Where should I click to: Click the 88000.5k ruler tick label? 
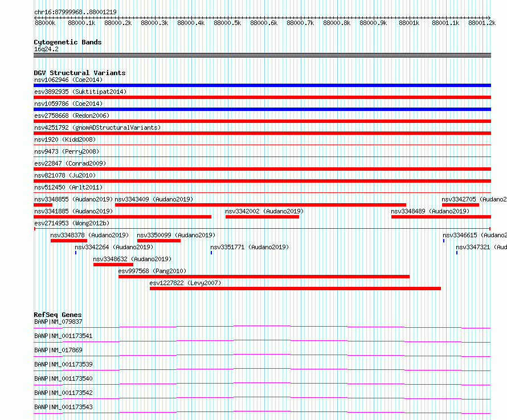[x=227, y=23]
